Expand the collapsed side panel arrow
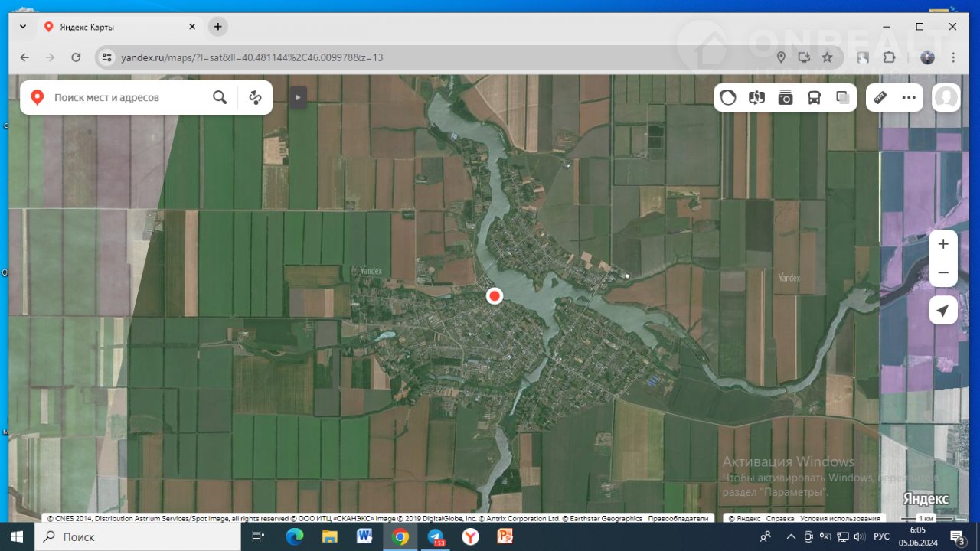Viewport: 980px width, 551px height. pyautogui.click(x=298, y=97)
